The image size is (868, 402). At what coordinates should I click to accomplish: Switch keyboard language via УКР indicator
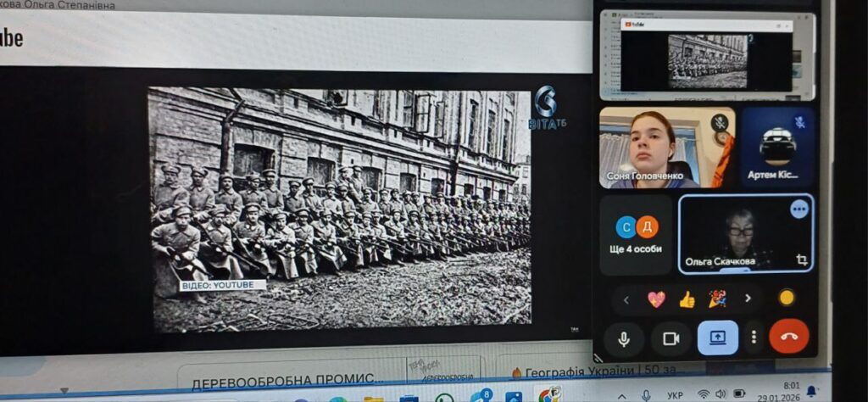pyautogui.click(x=675, y=395)
